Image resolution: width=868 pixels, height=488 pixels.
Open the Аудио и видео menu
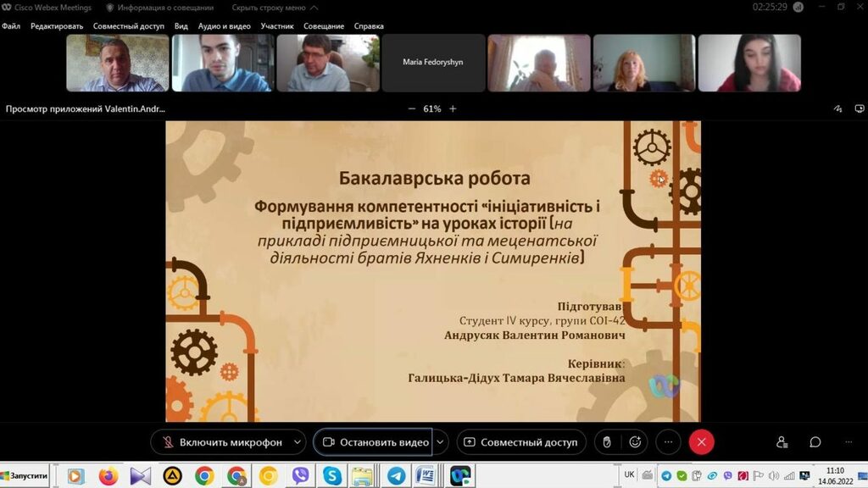coord(224,26)
